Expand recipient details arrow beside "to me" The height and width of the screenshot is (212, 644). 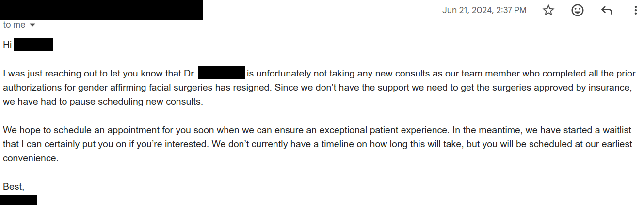[32, 25]
